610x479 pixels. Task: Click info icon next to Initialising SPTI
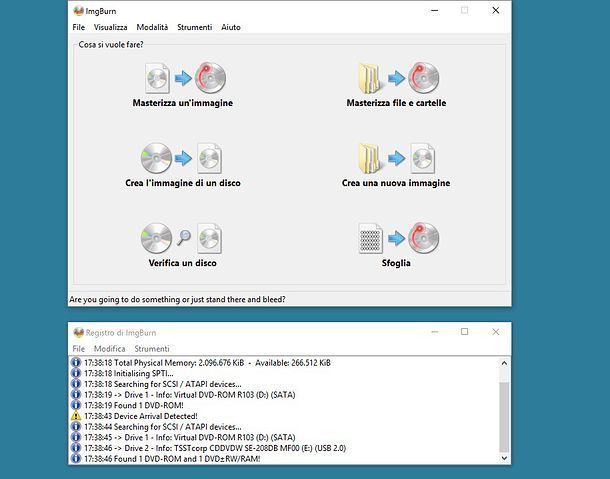tap(76, 373)
